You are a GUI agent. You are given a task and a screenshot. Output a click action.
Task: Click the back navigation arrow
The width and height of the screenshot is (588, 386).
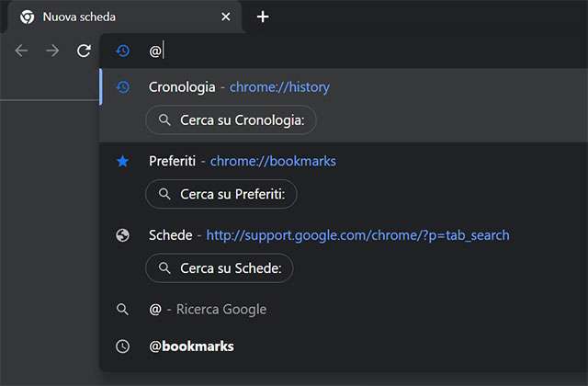click(22, 51)
